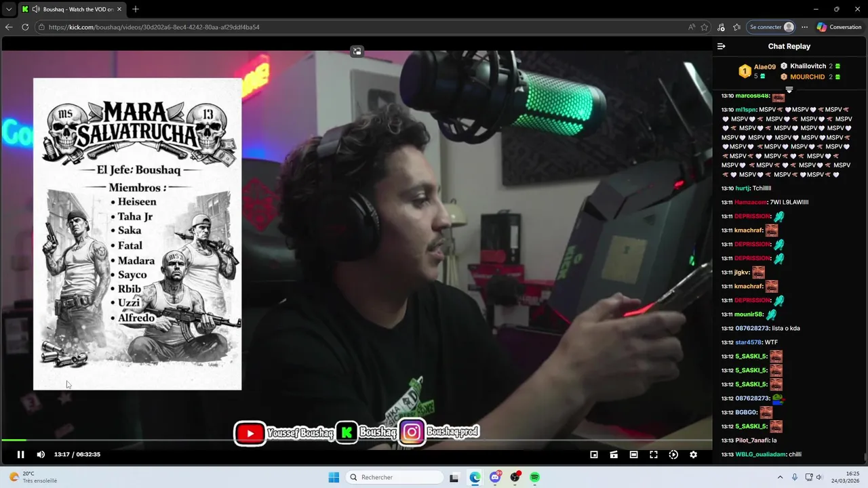Open the system volume tray icon
868x488 pixels.
point(818,477)
